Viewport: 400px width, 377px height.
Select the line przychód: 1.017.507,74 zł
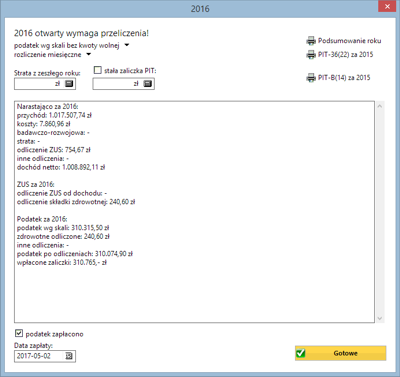(x=54, y=115)
